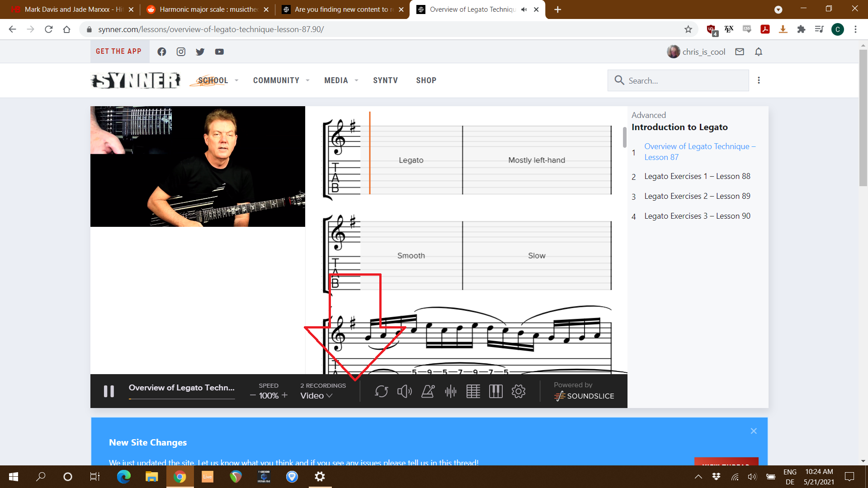Go to the Shop page

coord(426,80)
